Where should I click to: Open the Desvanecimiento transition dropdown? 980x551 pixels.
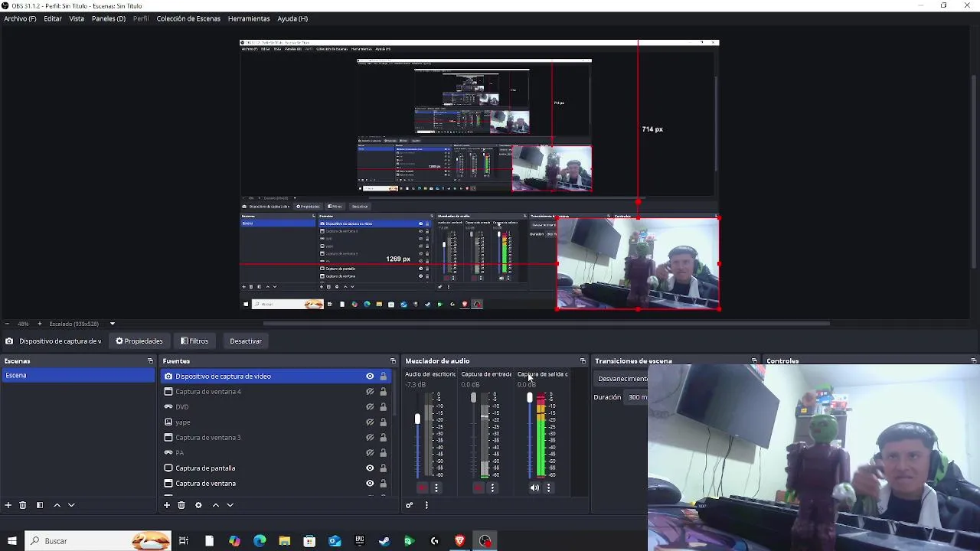click(621, 379)
